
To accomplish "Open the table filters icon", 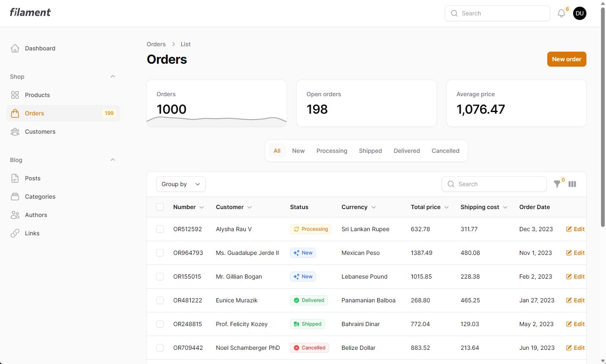I will point(558,184).
